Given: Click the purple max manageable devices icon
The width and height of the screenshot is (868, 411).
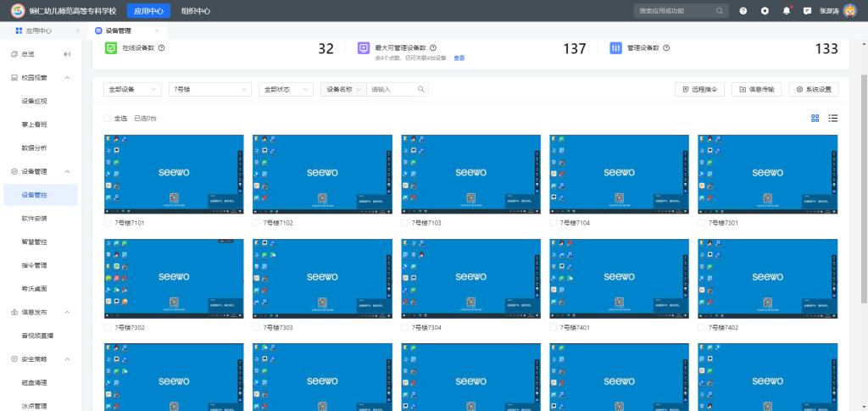Looking at the screenshot, I should (x=364, y=48).
